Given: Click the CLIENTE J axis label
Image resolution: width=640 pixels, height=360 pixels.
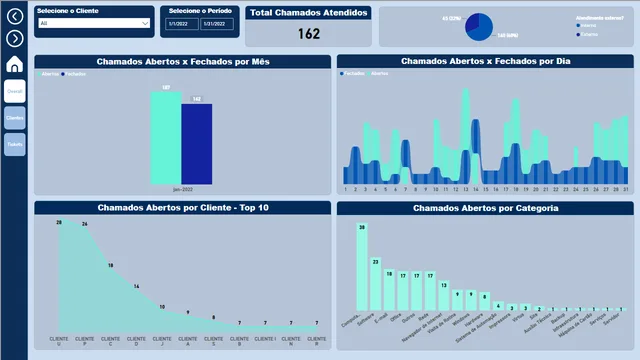Looking at the screenshot, I should click(162, 342).
